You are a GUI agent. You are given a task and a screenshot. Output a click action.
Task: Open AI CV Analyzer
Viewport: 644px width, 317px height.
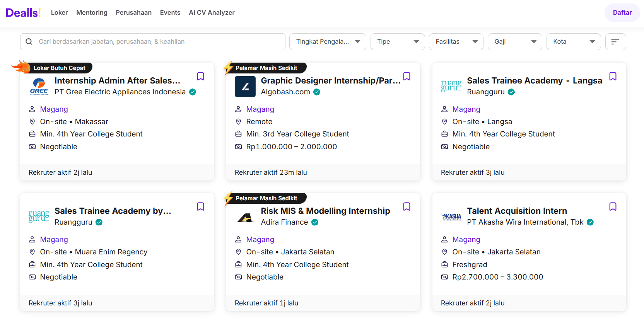(212, 13)
